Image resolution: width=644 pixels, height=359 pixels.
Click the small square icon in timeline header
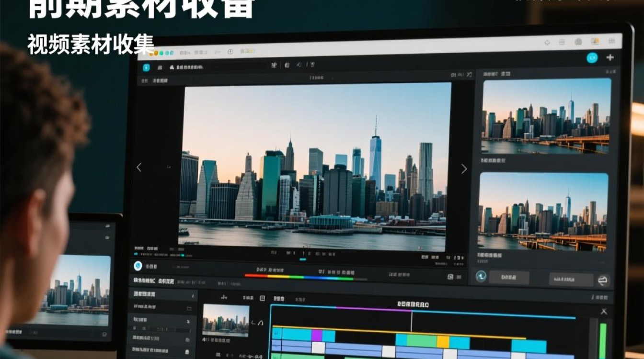(x=262, y=298)
